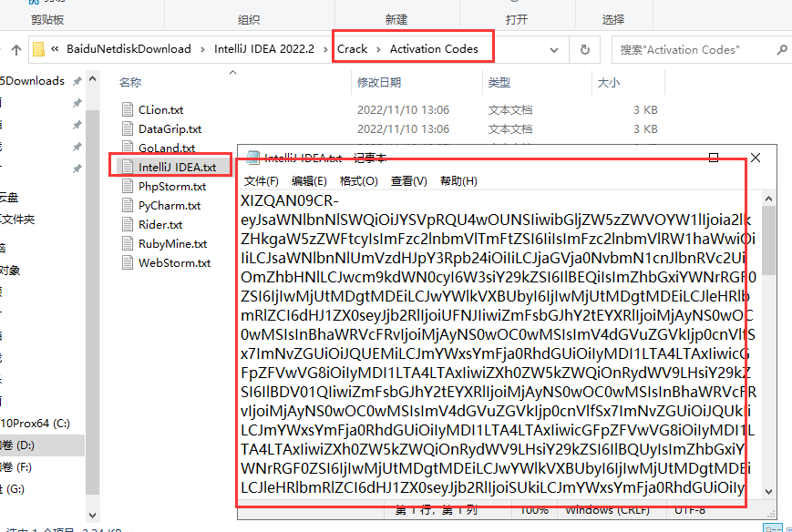Click PhpStorm.txt file icon
Viewport: 792px width, 532px height.
click(x=128, y=186)
